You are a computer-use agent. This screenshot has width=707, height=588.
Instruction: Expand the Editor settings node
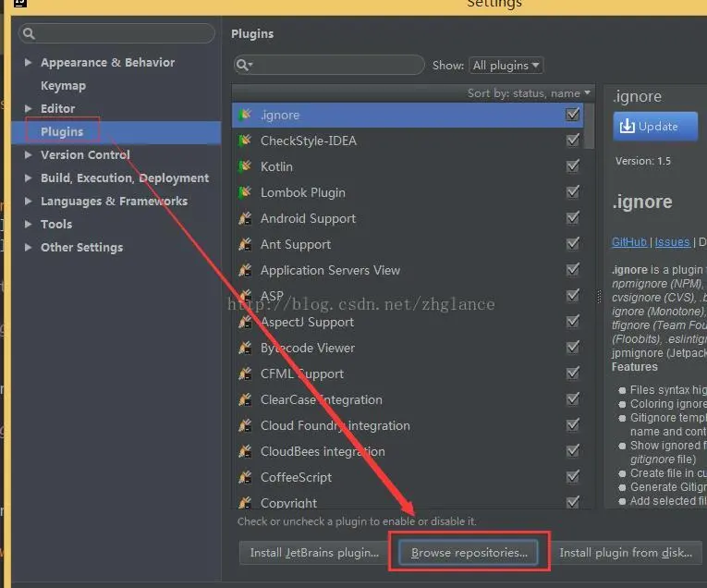coord(28,108)
